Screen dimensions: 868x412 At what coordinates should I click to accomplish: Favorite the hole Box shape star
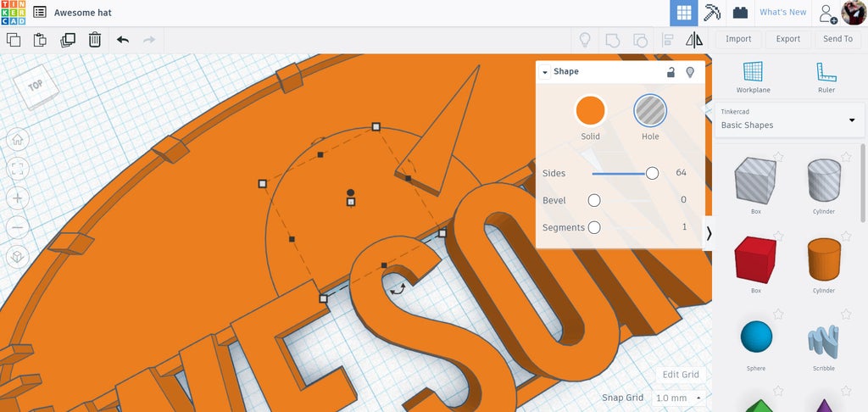pyautogui.click(x=778, y=157)
